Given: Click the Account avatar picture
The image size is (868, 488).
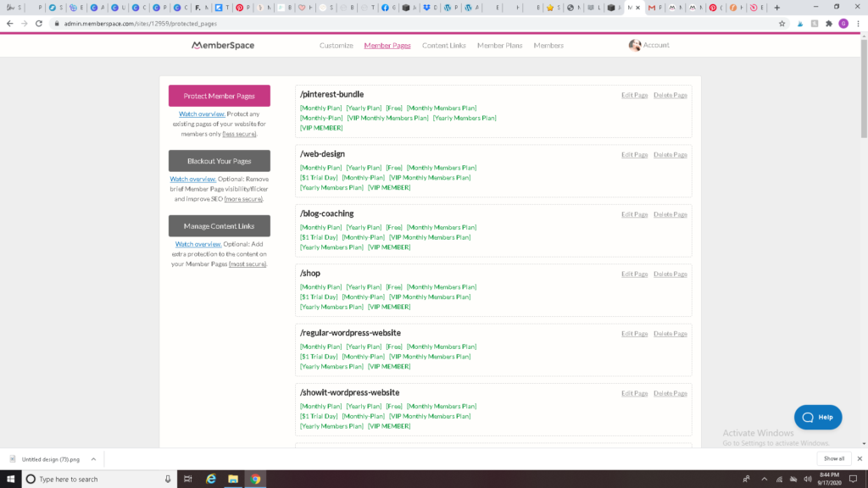Looking at the screenshot, I should click(634, 46).
